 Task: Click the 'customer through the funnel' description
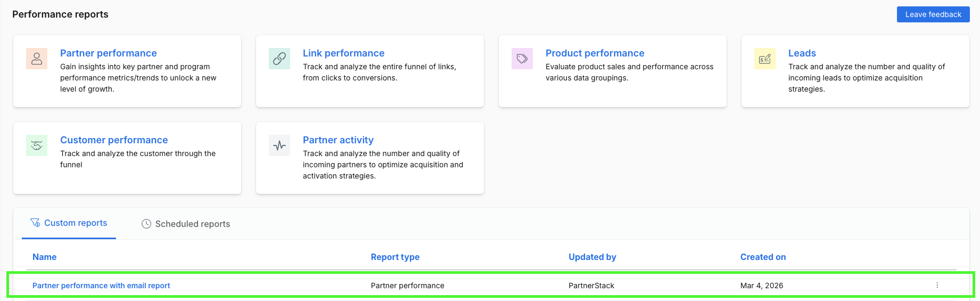click(x=138, y=159)
